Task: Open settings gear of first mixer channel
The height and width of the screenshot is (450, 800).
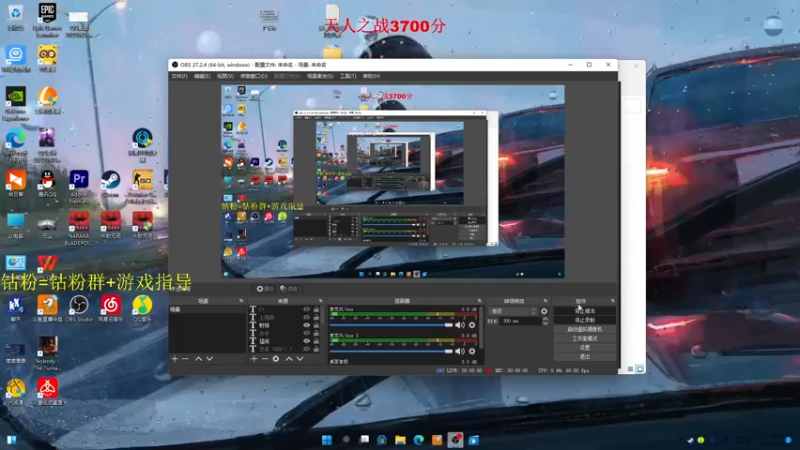Action: tap(472, 325)
